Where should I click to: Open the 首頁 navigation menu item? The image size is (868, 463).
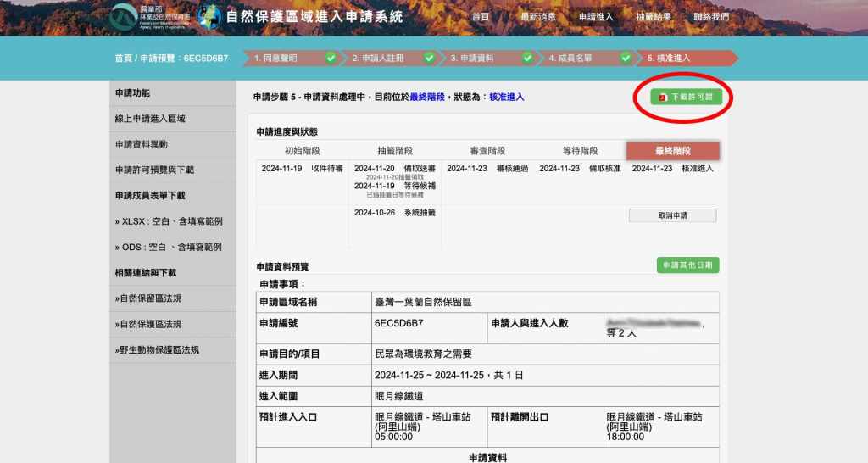pos(481,17)
